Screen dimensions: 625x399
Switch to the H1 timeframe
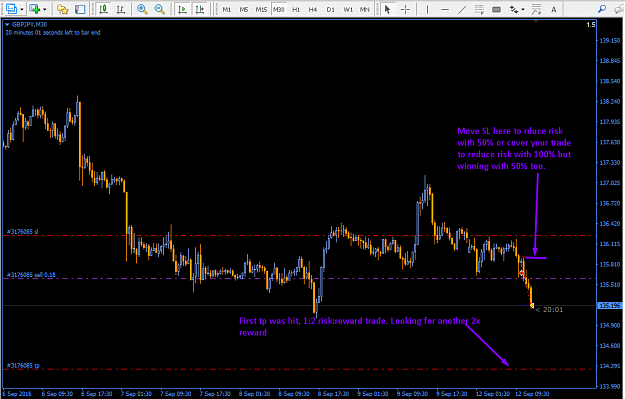coord(296,9)
